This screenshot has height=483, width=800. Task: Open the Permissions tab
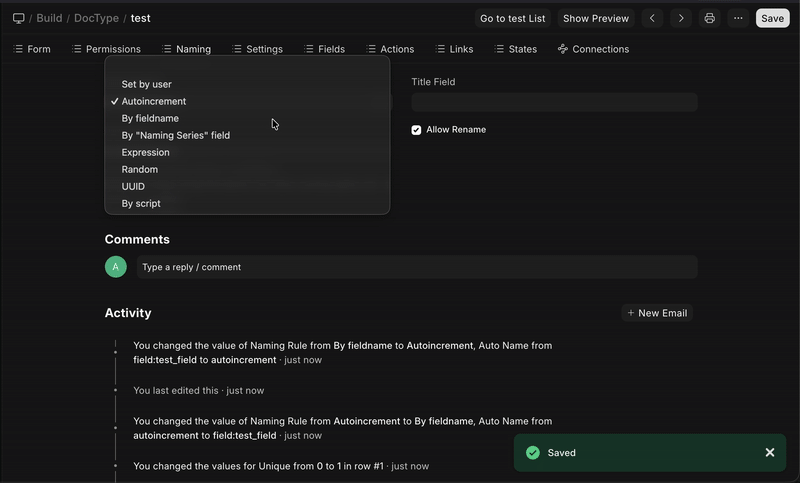coord(106,49)
